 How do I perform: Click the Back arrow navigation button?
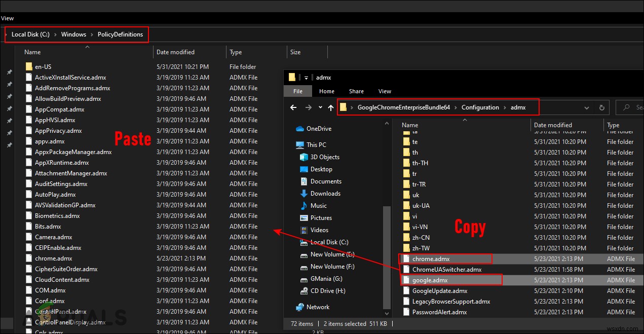293,107
